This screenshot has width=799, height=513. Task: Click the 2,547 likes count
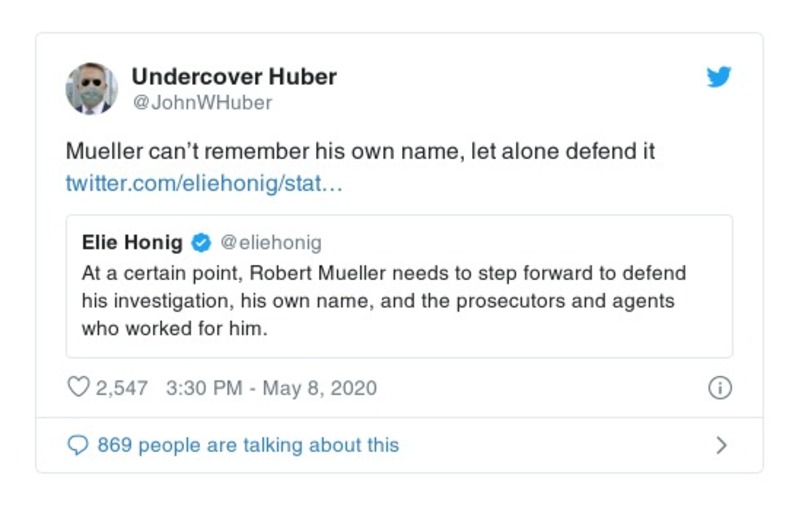tap(123, 388)
